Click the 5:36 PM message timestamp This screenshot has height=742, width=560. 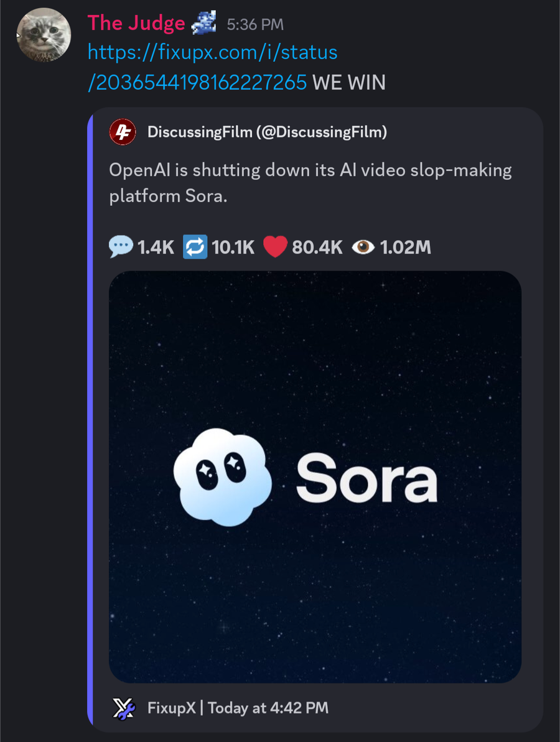point(255,25)
